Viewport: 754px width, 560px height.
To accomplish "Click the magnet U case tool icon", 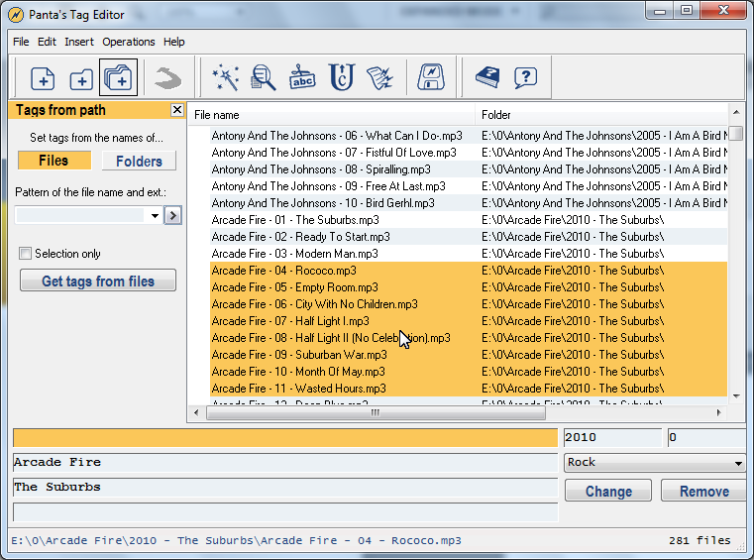I will click(x=342, y=77).
